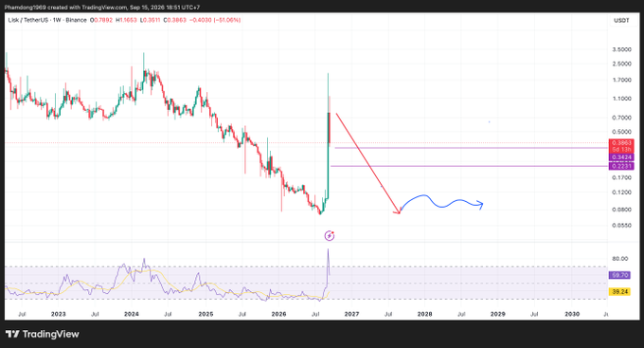The height and width of the screenshot is (348, 644).
Task: Click the 2027 label on time axis
Action: pos(351,314)
